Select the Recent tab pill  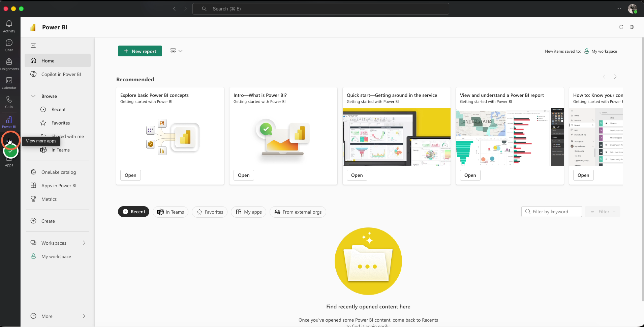click(133, 212)
